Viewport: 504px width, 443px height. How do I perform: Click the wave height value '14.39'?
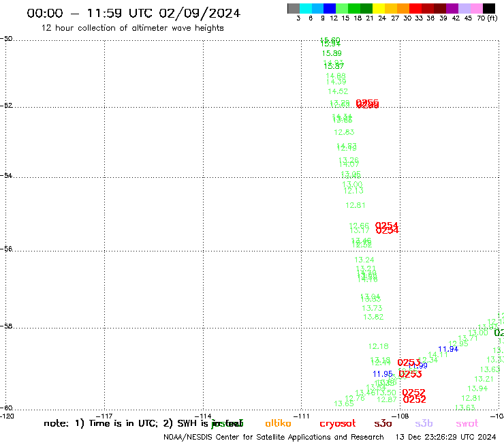(x=336, y=82)
